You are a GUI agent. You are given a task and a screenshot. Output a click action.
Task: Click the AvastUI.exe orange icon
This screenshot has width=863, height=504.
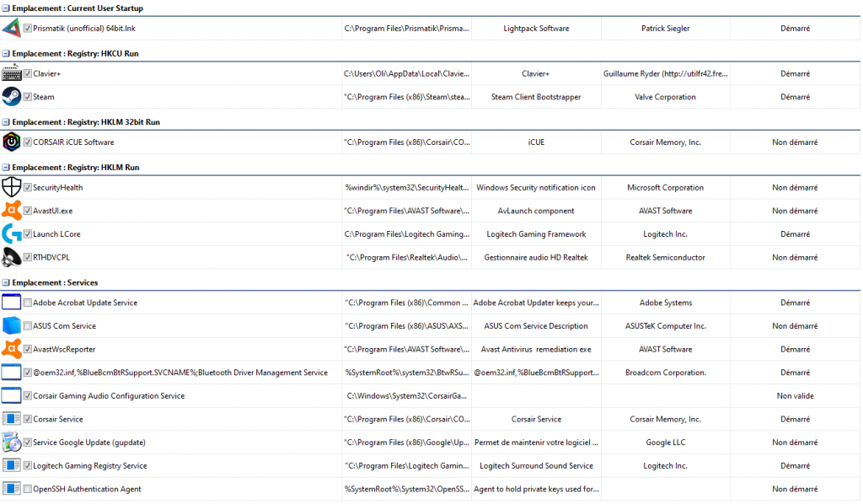pyautogui.click(x=11, y=210)
